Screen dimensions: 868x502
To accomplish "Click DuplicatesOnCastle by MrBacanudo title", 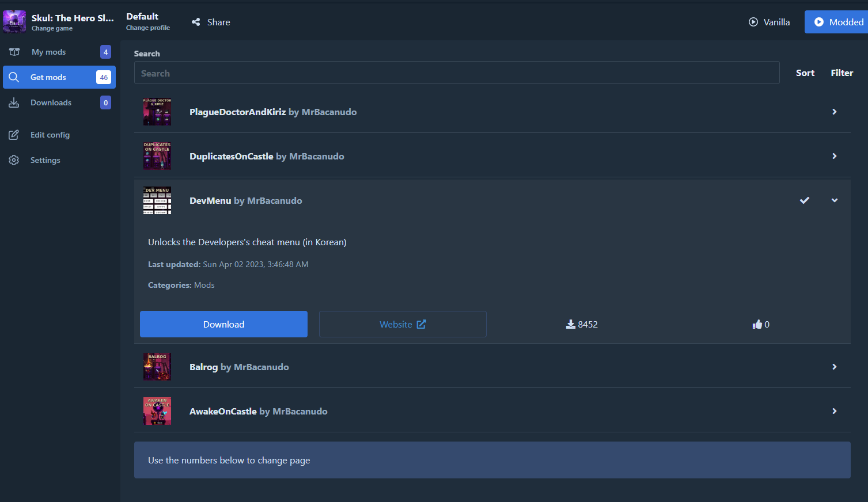I will tap(267, 156).
